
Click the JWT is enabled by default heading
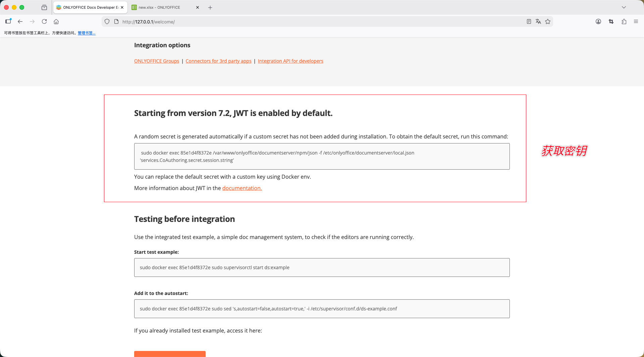coord(233,113)
